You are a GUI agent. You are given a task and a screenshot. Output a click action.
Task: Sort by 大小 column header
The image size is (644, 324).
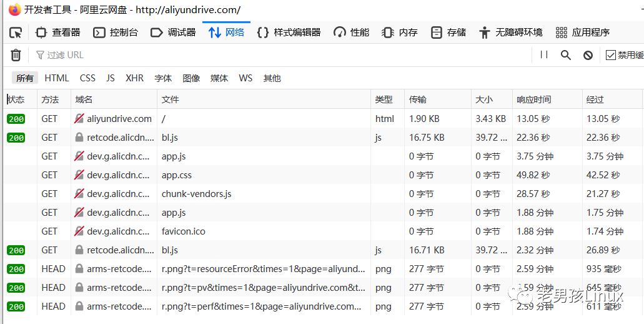tap(492, 99)
